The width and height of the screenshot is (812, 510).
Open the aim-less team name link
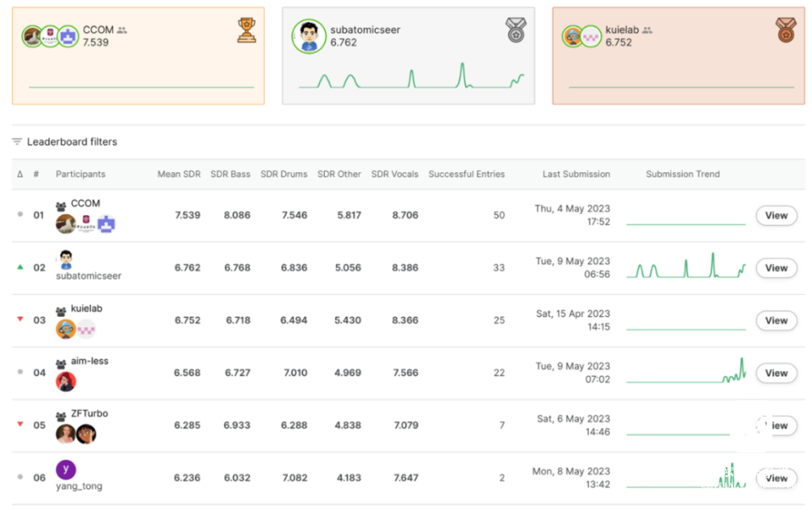(x=89, y=361)
